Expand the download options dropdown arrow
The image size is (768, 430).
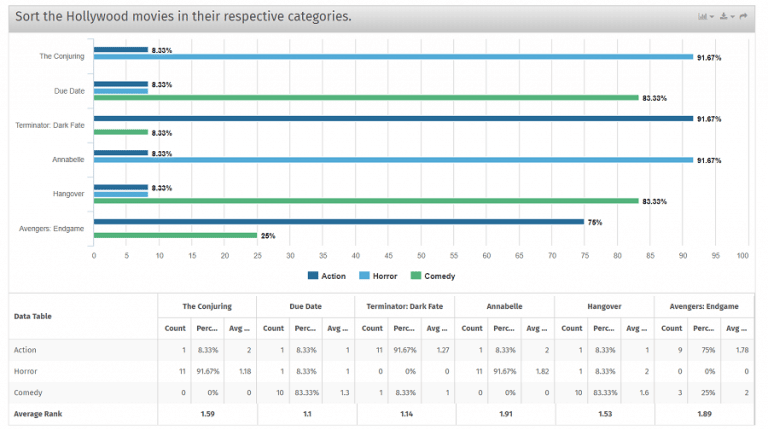click(x=733, y=17)
